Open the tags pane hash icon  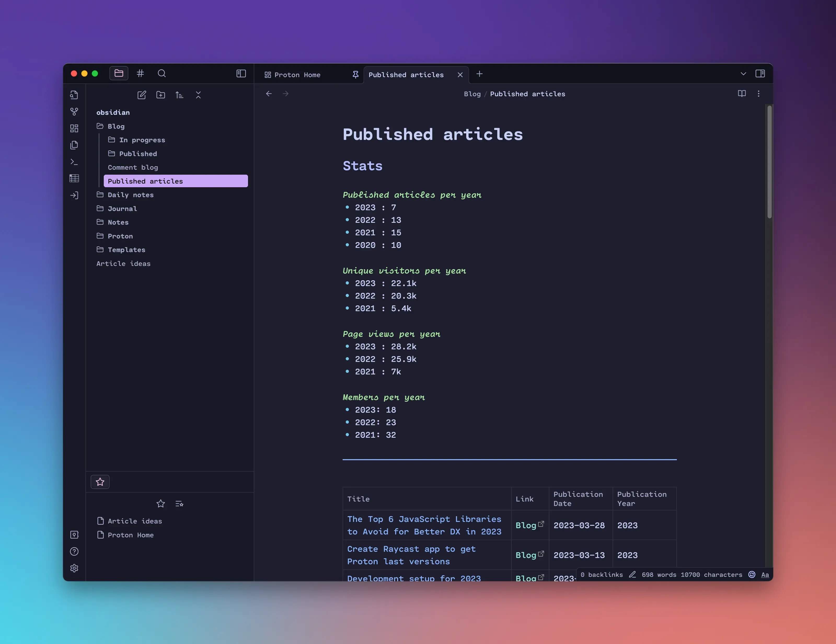pos(141,73)
